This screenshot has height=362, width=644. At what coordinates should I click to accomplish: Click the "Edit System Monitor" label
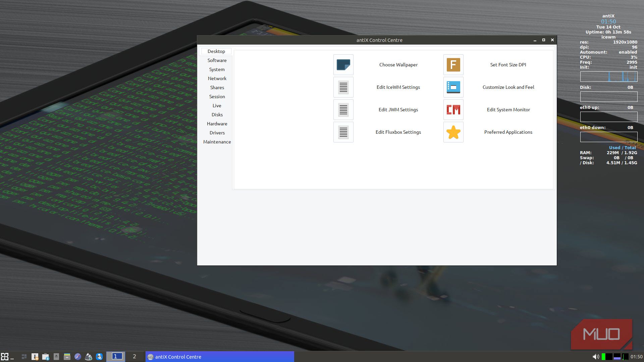[x=508, y=110]
